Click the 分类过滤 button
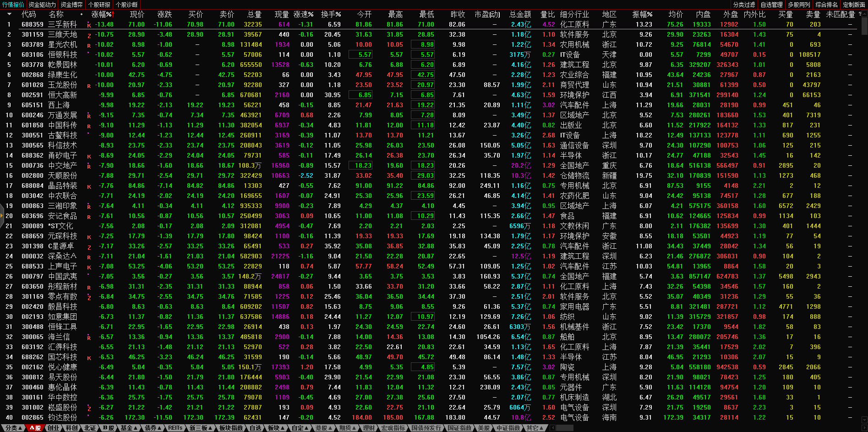The image size is (868, 432). [744, 5]
